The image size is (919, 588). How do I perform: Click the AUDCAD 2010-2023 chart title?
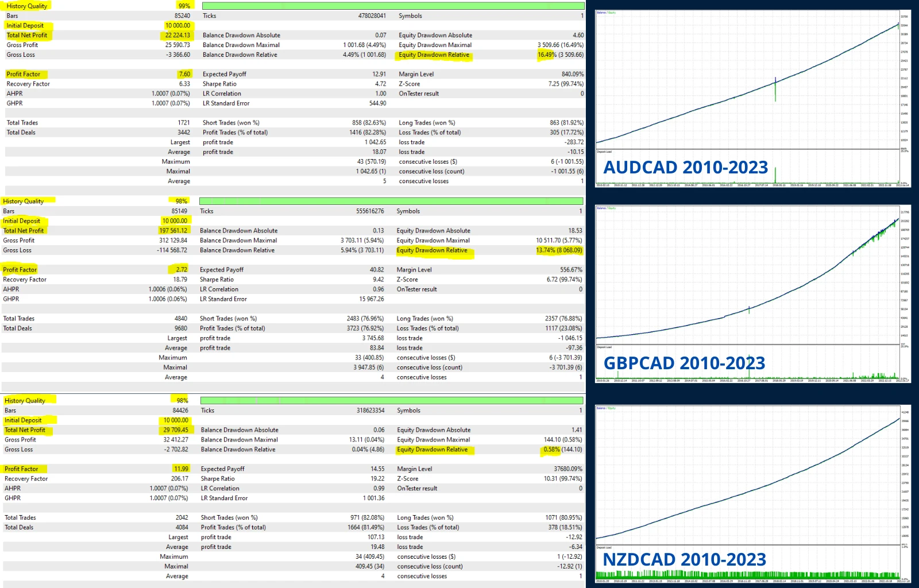[685, 167]
